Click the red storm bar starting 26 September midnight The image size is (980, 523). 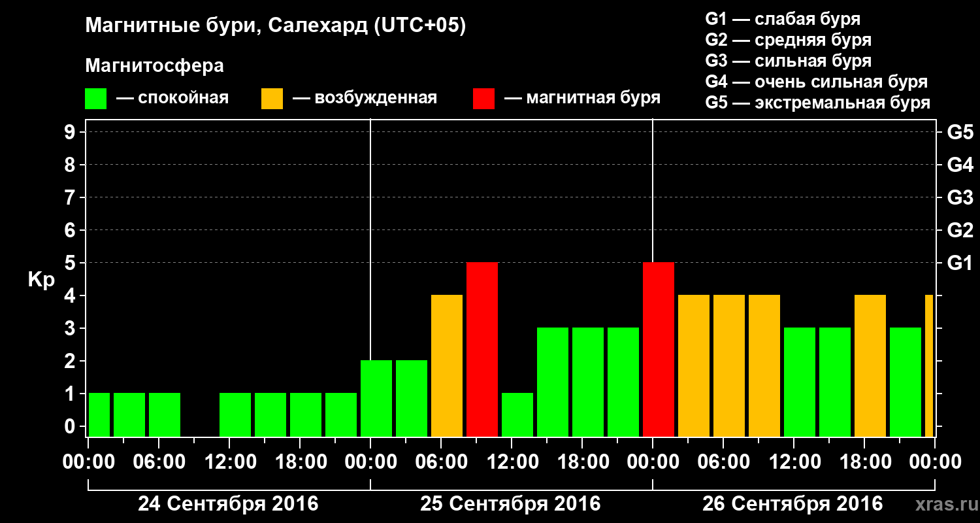coord(659,349)
